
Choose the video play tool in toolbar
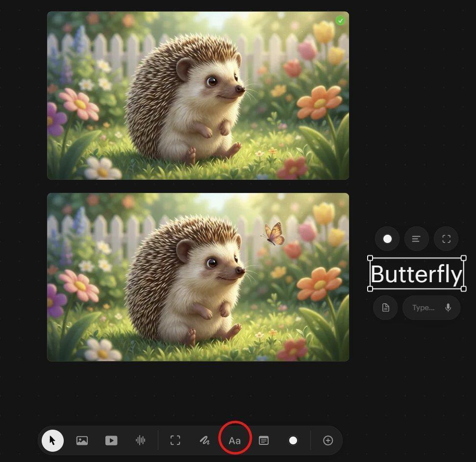click(x=111, y=440)
